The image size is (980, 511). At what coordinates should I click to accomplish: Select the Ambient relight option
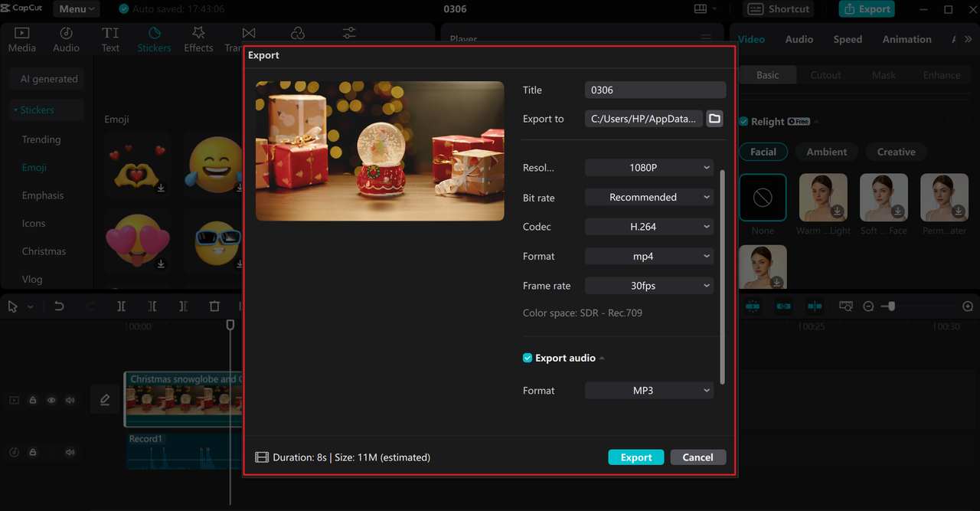[827, 152]
